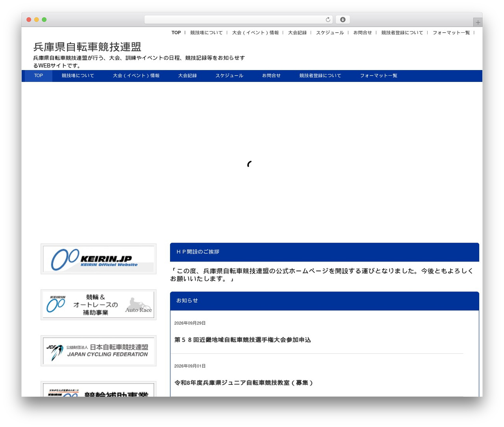Open the 競輪＆オートレースの補助事業 banner

98,305
